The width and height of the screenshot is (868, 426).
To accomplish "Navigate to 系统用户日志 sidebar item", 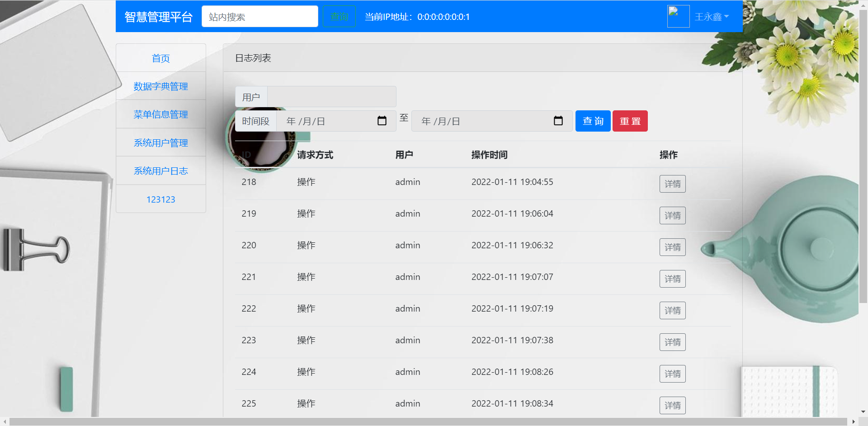I will (160, 171).
